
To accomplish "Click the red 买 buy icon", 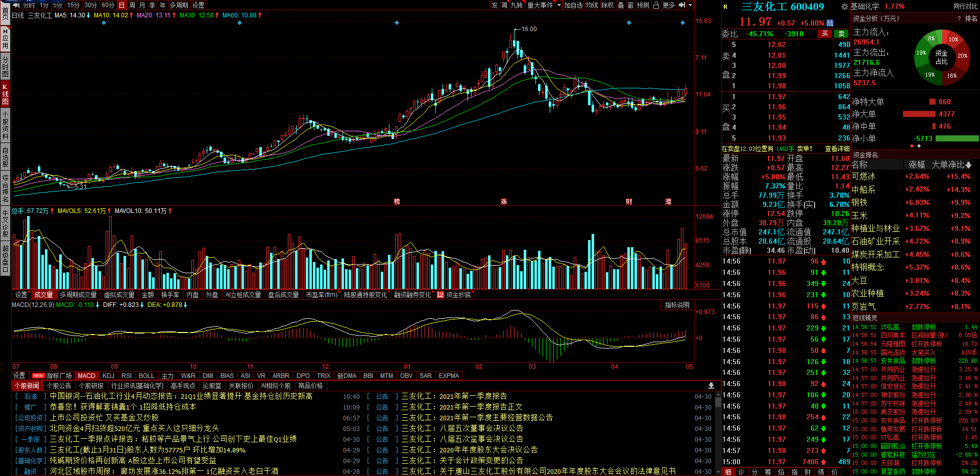I will click(825, 34).
